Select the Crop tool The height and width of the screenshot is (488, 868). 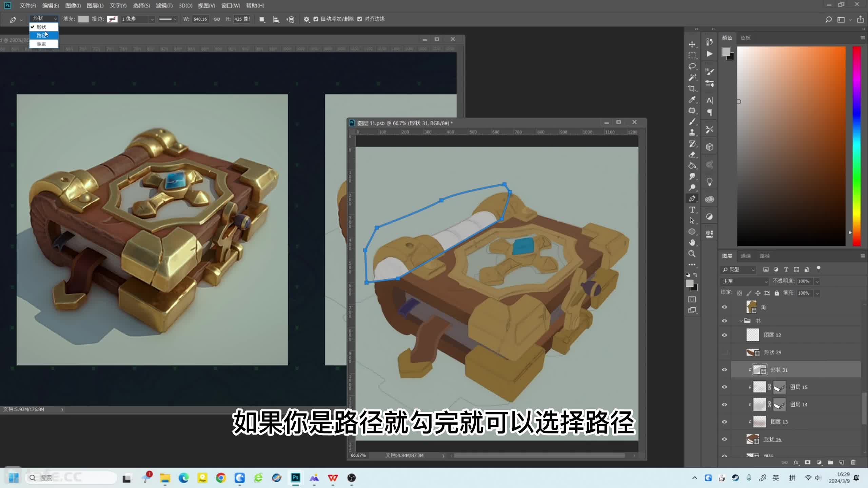(692, 88)
